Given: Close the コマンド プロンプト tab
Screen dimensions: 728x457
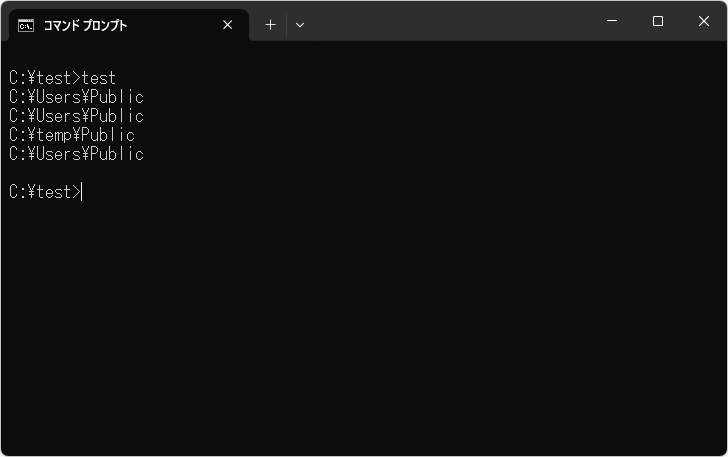Looking at the screenshot, I should coord(228,25).
